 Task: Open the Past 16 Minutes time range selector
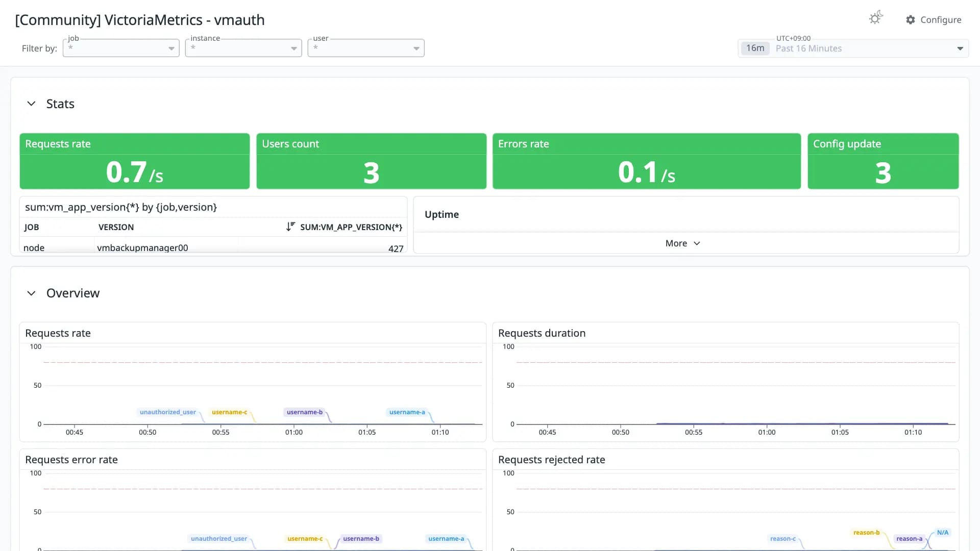point(853,48)
